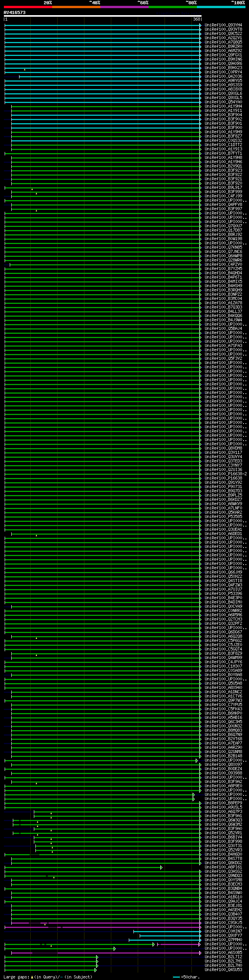Viewport: 249px width, 980px height.
Task: Select hit label UniRef100_Q91V92
Action: point(223,483)
